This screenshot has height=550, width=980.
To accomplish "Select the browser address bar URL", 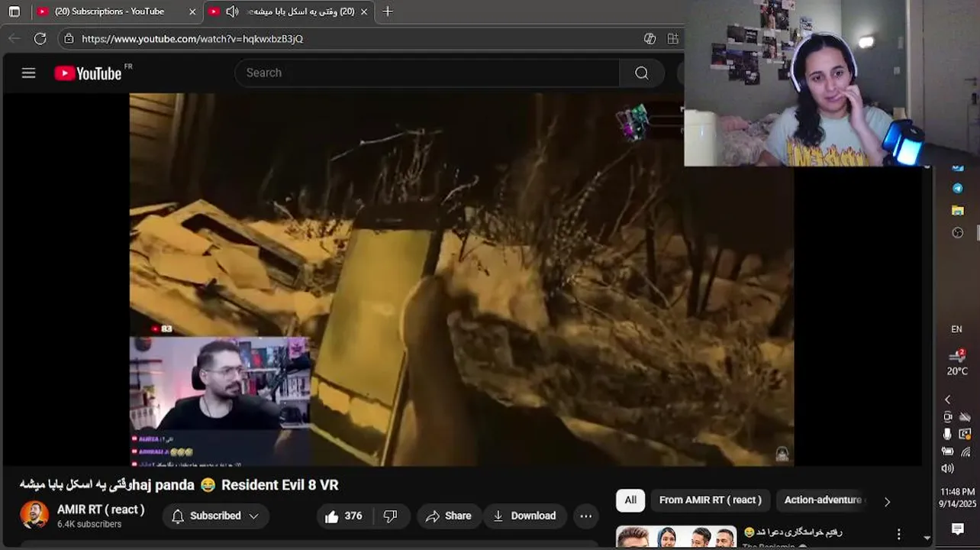I will [x=192, y=39].
